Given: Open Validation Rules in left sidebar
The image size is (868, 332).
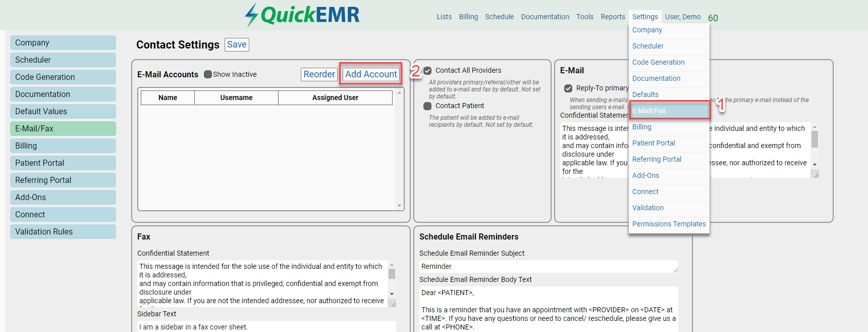Looking at the screenshot, I should coord(63,232).
